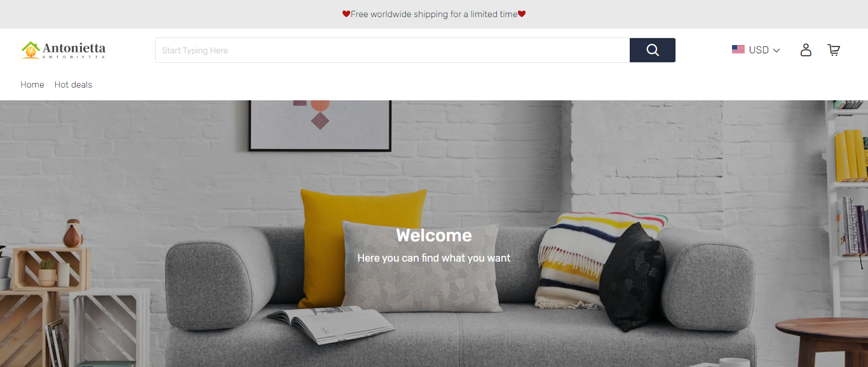The width and height of the screenshot is (868, 367).
Task: Click the black pillow on the sofa
Action: tap(632, 276)
